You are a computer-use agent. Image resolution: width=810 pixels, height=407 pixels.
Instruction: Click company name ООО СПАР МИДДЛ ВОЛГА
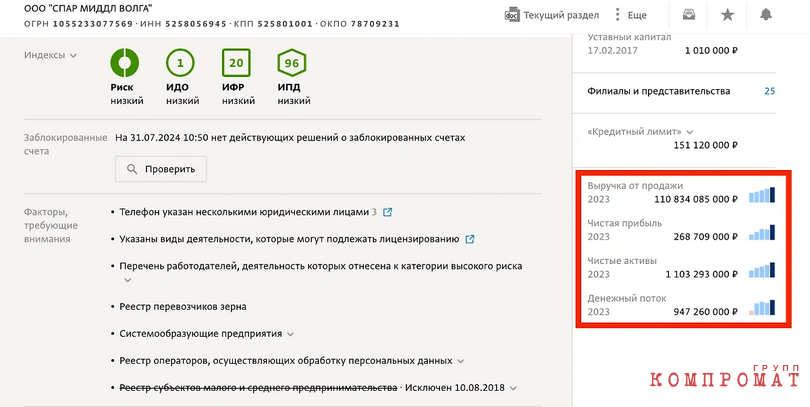[x=88, y=9]
